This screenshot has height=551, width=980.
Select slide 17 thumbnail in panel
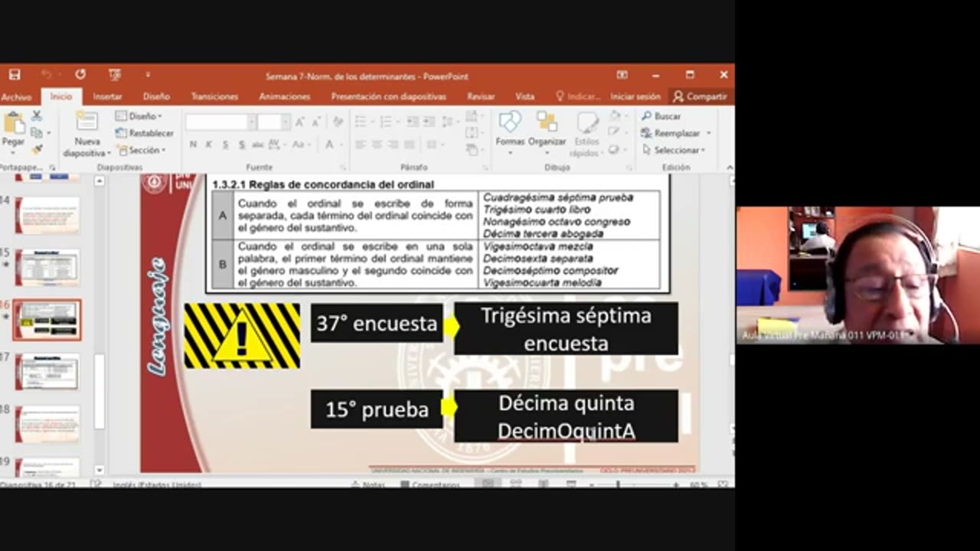(47, 372)
